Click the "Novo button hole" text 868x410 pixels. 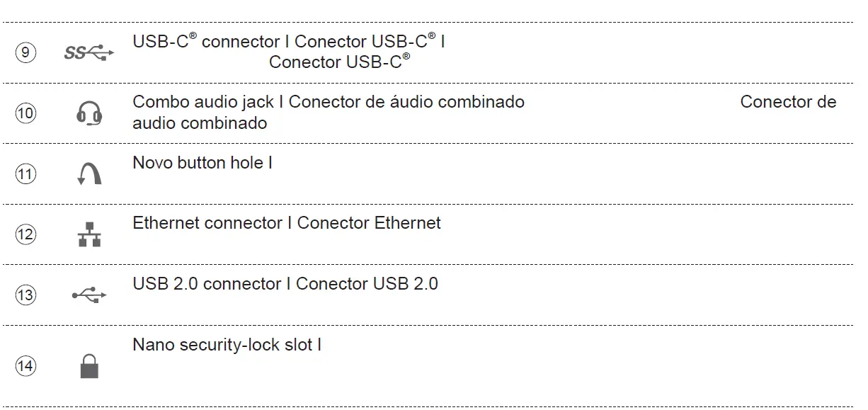198,163
